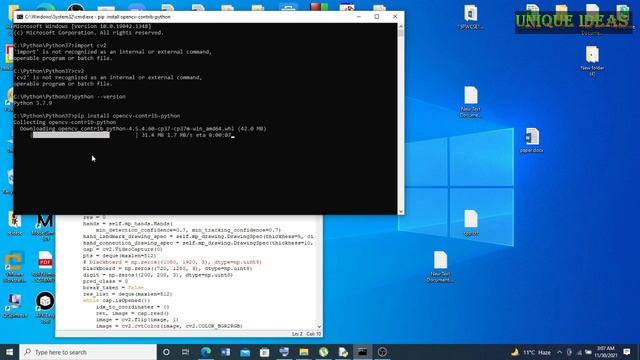Select text file icon above bottom New Text Document
Screen dimensions: 640x360
click(x=471, y=222)
